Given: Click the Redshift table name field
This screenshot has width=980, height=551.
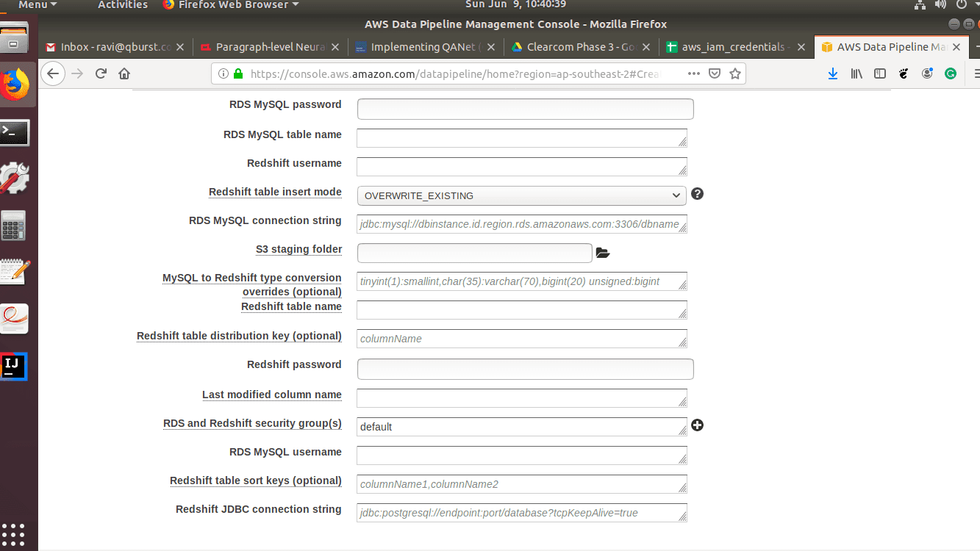Looking at the screenshot, I should 521,310.
